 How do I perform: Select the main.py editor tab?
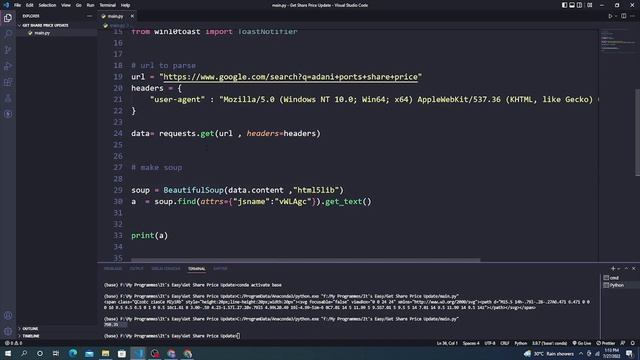[116, 16]
